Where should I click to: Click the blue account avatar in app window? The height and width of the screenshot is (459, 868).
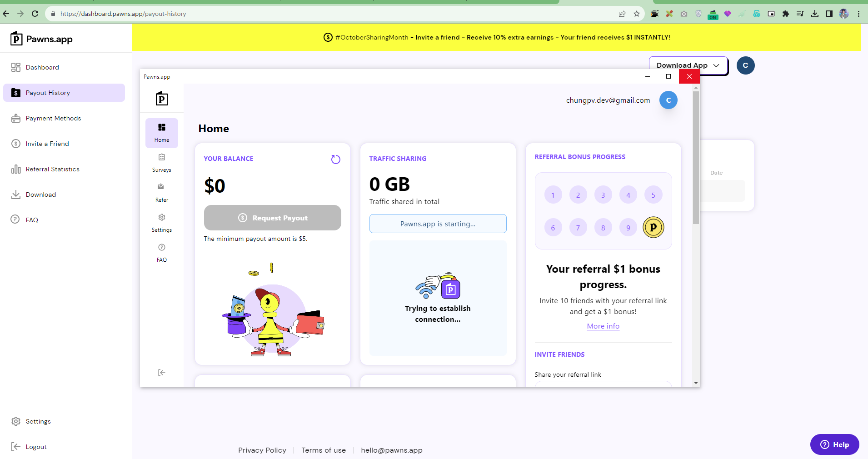(668, 100)
